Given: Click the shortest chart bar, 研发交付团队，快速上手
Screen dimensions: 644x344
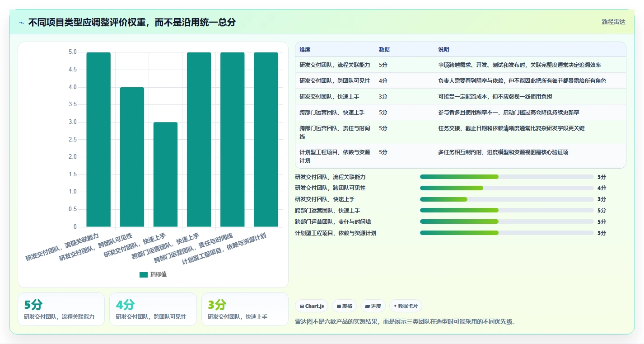Looking at the screenshot, I should click(165, 174).
